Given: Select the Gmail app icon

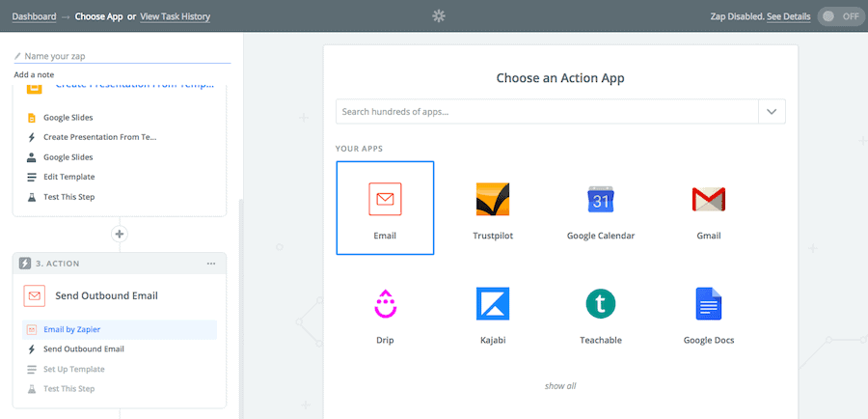Looking at the screenshot, I should click(709, 200).
